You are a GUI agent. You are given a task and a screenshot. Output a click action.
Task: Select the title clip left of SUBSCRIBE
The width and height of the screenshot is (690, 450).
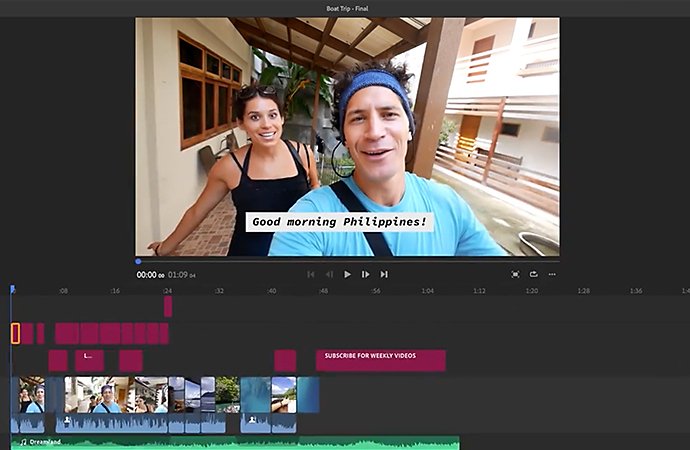[x=285, y=361]
